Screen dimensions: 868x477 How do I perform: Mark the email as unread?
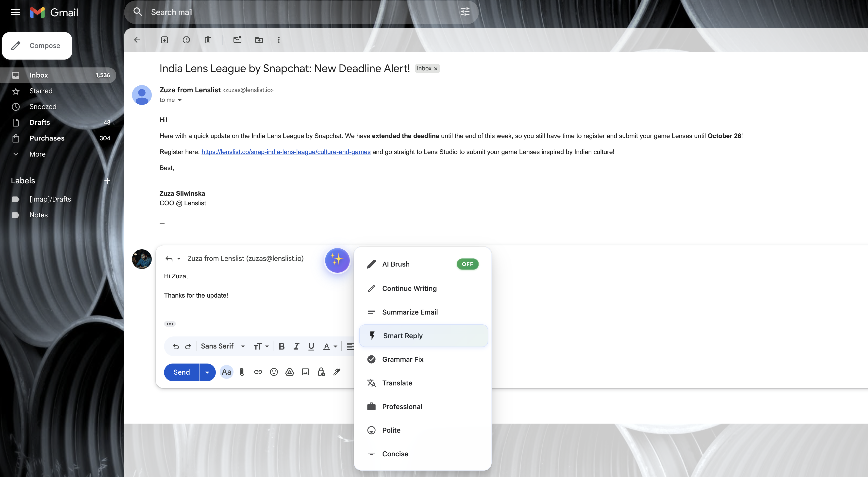point(237,40)
